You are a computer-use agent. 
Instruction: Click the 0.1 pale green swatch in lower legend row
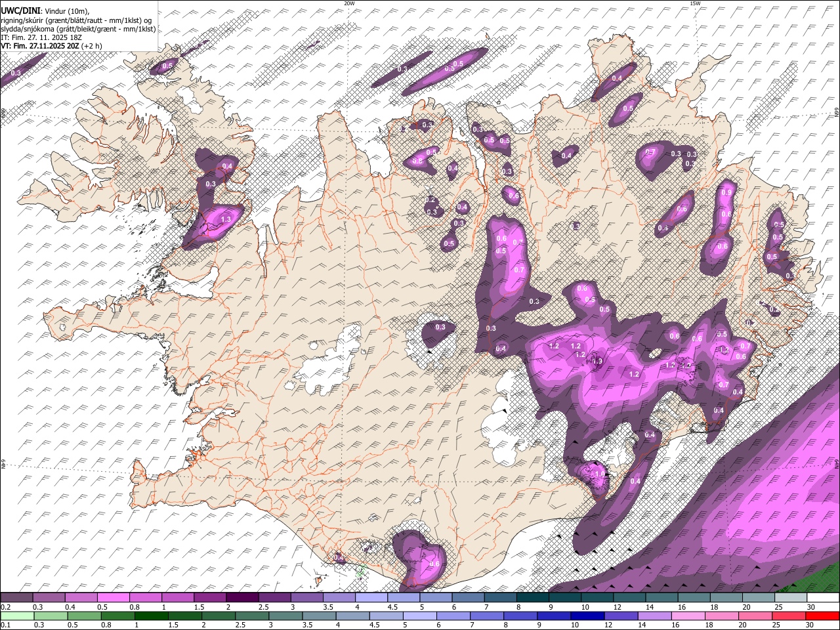pyautogui.click(x=17, y=616)
